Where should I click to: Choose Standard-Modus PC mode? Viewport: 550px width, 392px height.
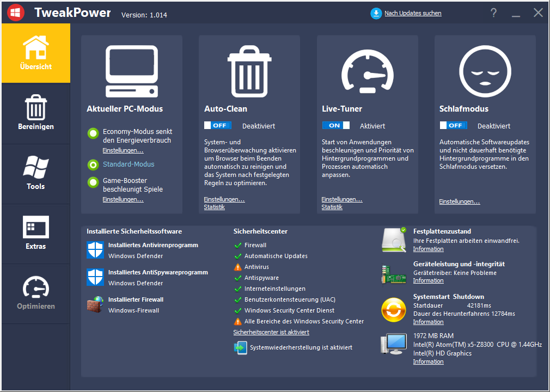[93, 164]
